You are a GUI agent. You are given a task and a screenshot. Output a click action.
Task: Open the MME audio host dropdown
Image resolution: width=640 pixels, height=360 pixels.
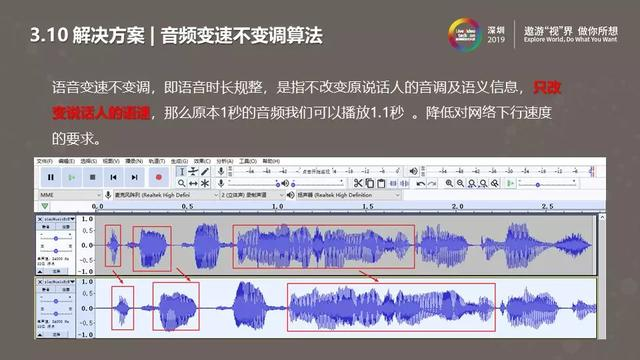(x=70, y=195)
